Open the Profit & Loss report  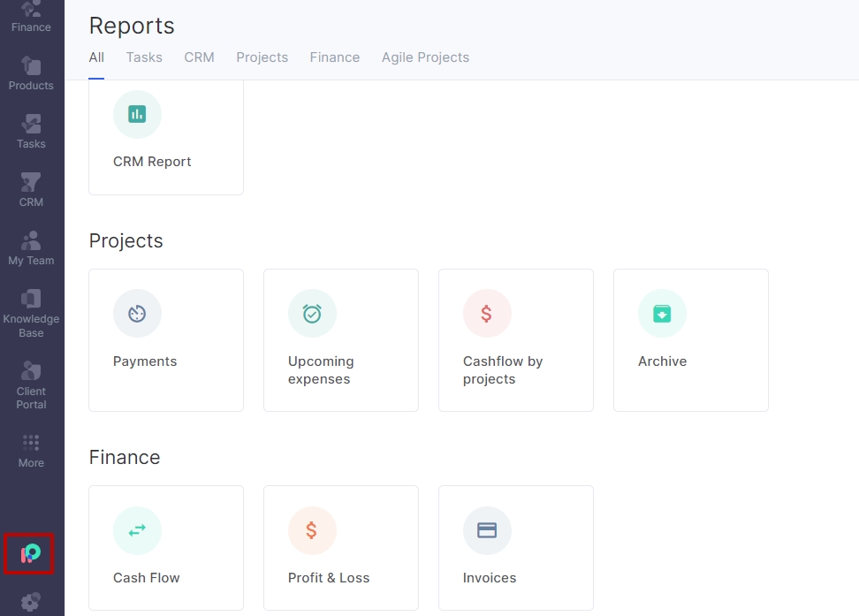[341, 548]
